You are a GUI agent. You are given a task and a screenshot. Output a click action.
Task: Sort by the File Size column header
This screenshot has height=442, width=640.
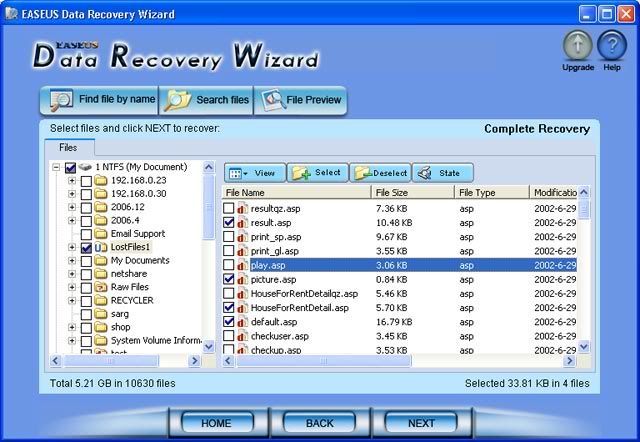click(413, 193)
